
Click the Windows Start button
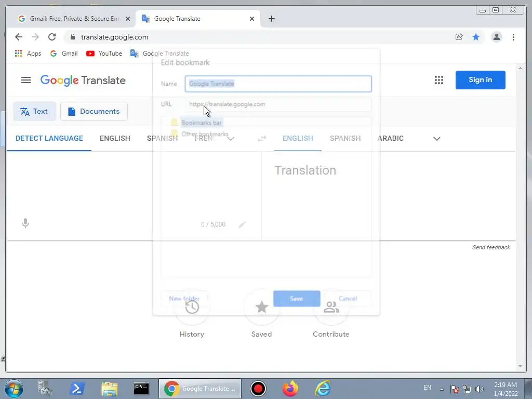pos(14,389)
